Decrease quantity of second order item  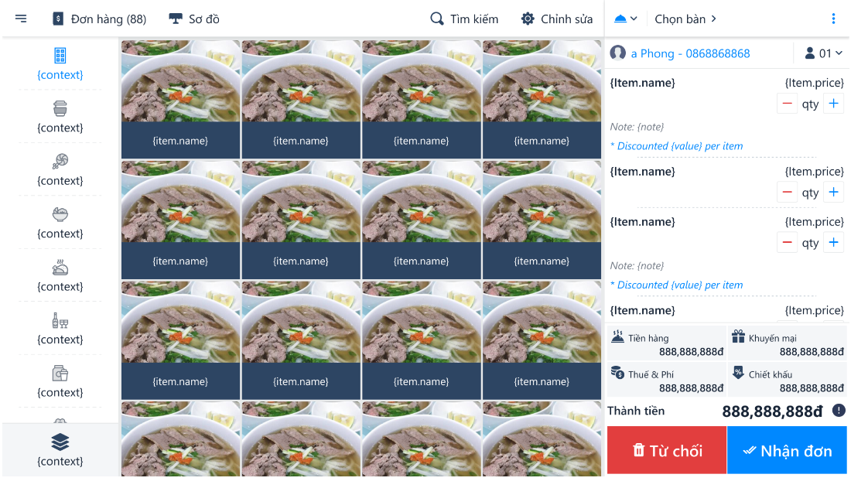pyautogui.click(x=787, y=192)
